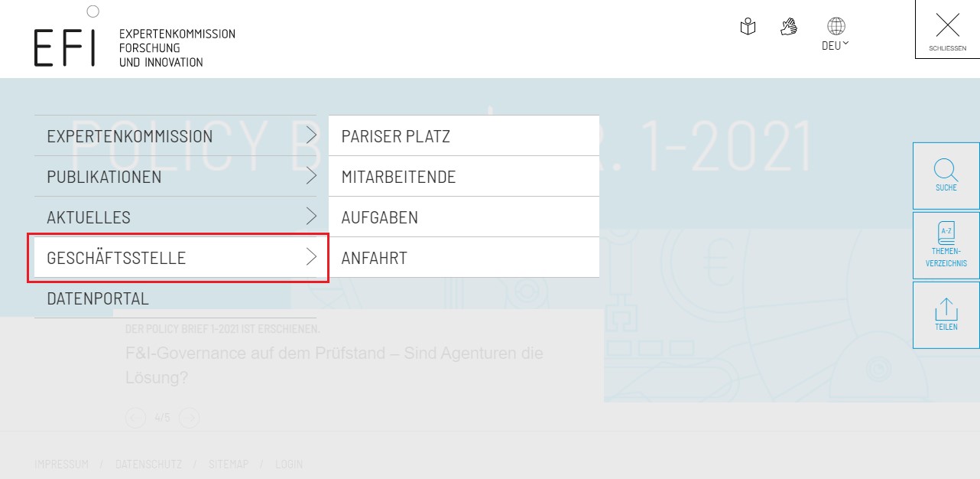
Task: Go to previous slide arrow
Action: tap(135, 418)
